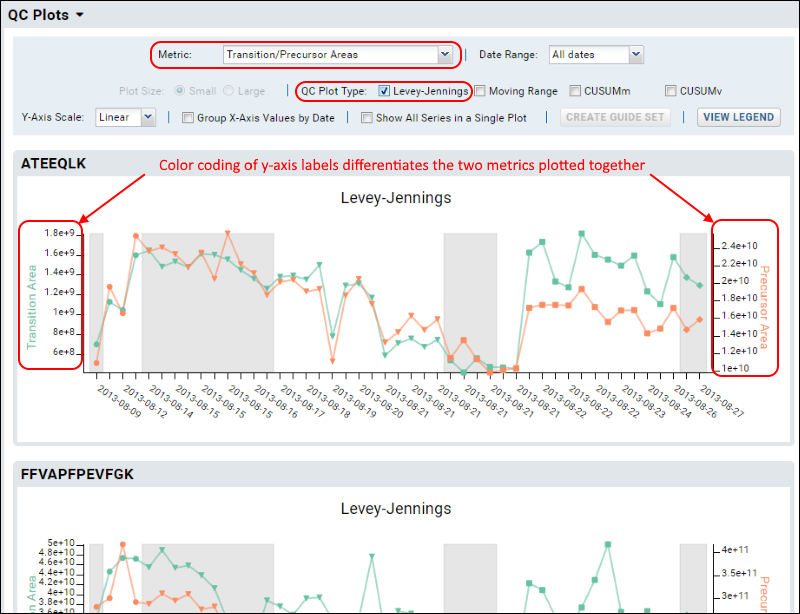Image resolution: width=800 pixels, height=614 pixels.
Task: Click the Create Guide Set button
Action: click(615, 117)
